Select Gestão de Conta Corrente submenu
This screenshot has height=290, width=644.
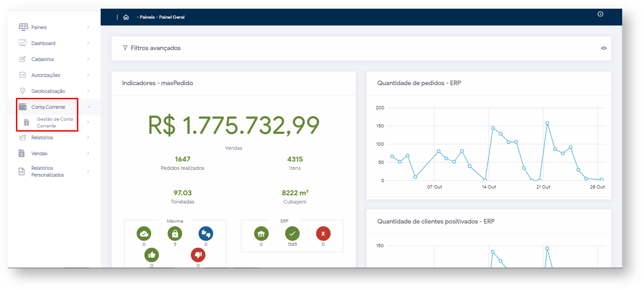55,122
